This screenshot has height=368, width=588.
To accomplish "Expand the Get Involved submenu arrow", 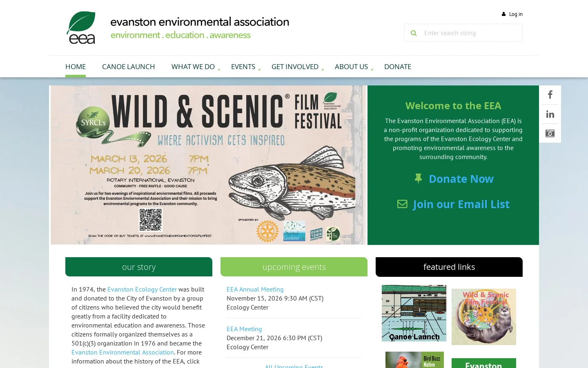I will (x=322, y=69).
